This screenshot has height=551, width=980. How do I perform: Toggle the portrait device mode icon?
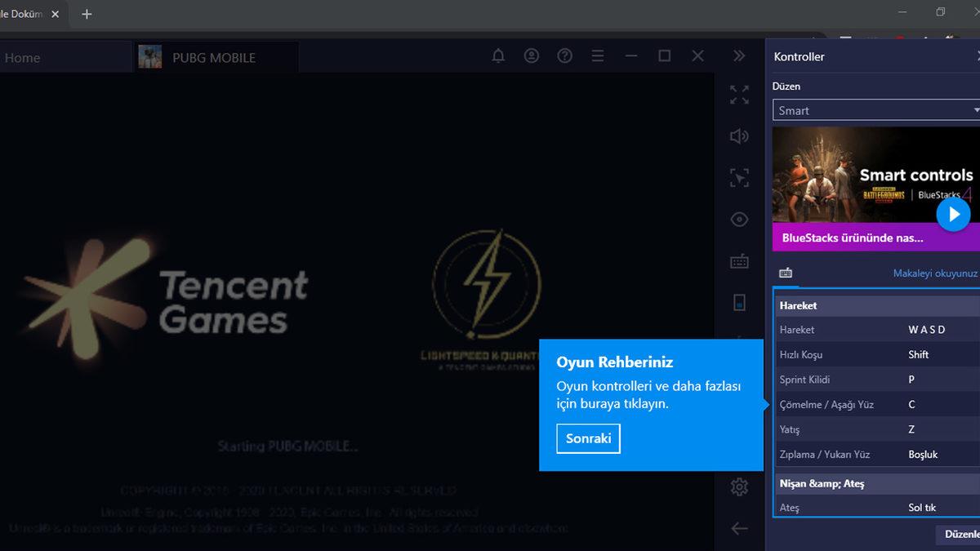(x=739, y=302)
